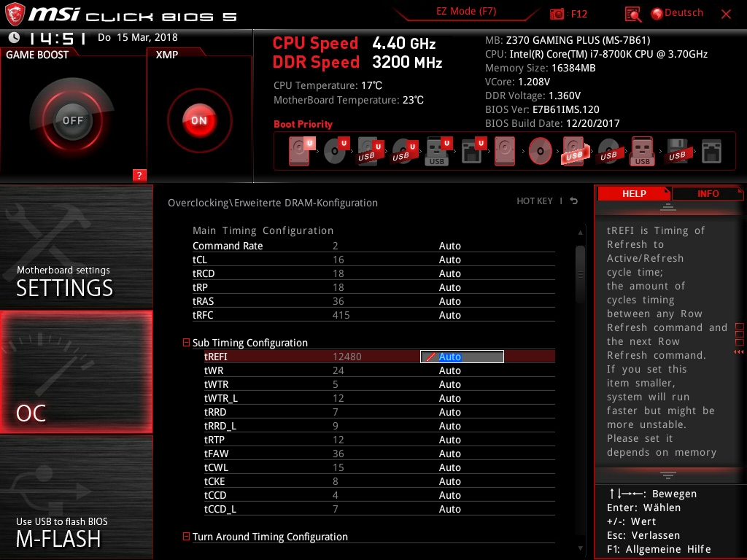Viewport: 747px width, 560px height.
Task: Open the tRCD Auto value field
Action: point(449,273)
